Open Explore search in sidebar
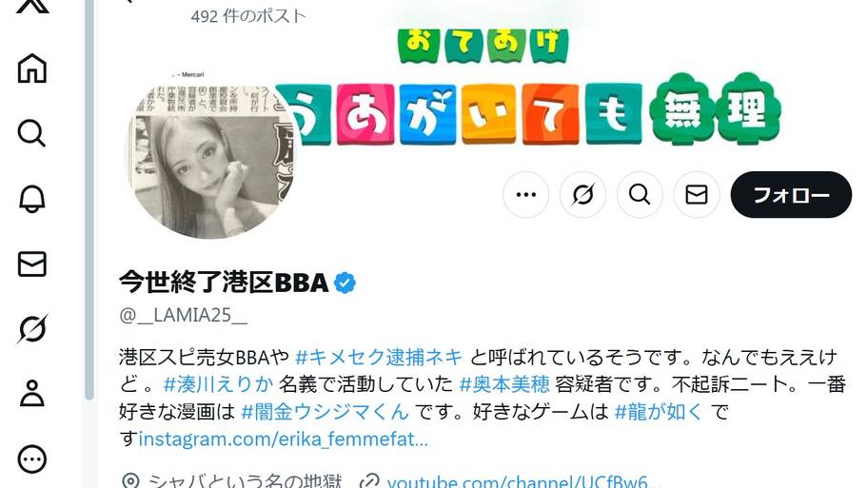Viewport: 868px width, 488px height. pyautogui.click(x=32, y=133)
